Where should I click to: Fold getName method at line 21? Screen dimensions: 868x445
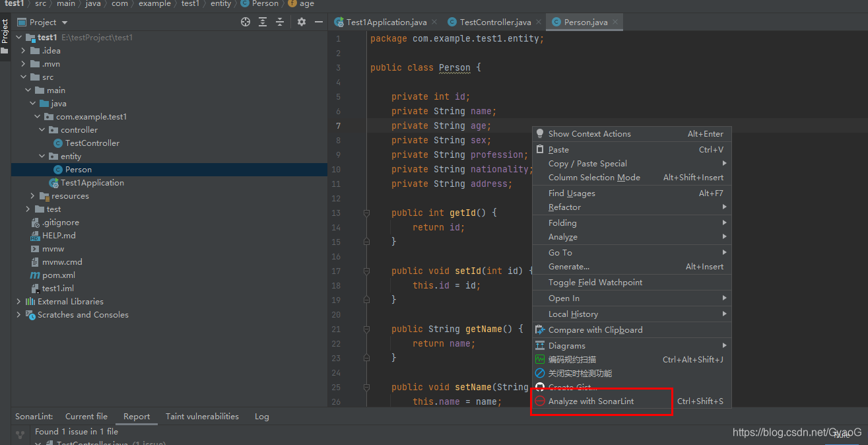pos(366,329)
